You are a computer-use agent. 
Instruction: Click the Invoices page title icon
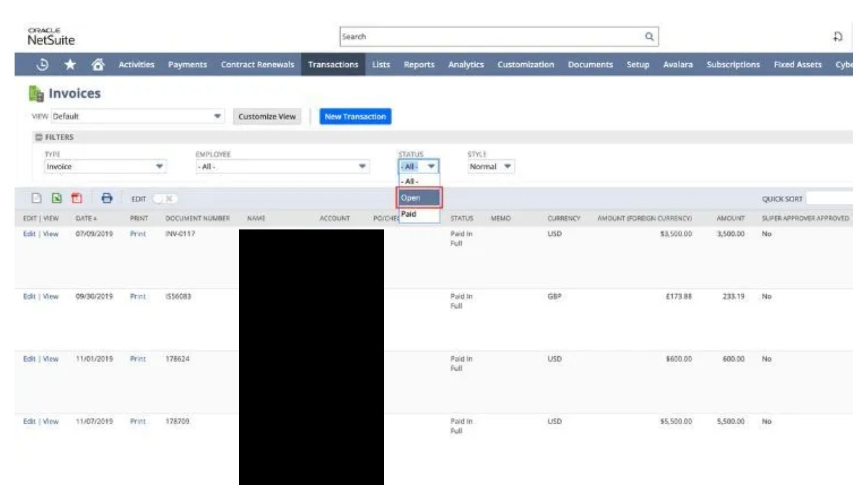point(36,92)
